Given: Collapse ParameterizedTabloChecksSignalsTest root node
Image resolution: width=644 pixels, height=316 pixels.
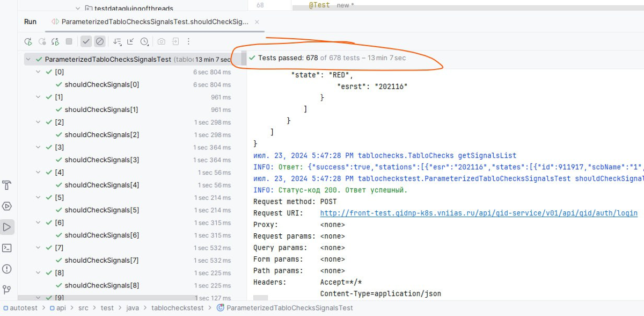Looking at the screenshot, I should pos(28,60).
